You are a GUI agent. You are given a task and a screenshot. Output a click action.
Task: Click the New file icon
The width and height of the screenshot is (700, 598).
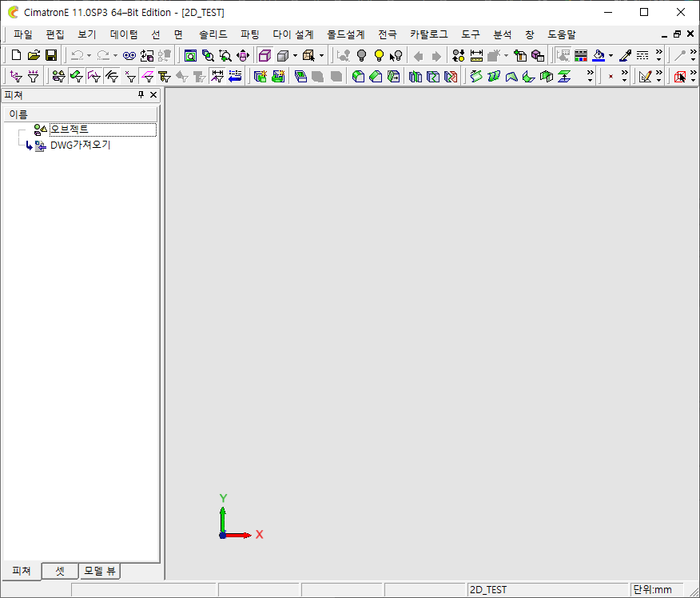16,55
